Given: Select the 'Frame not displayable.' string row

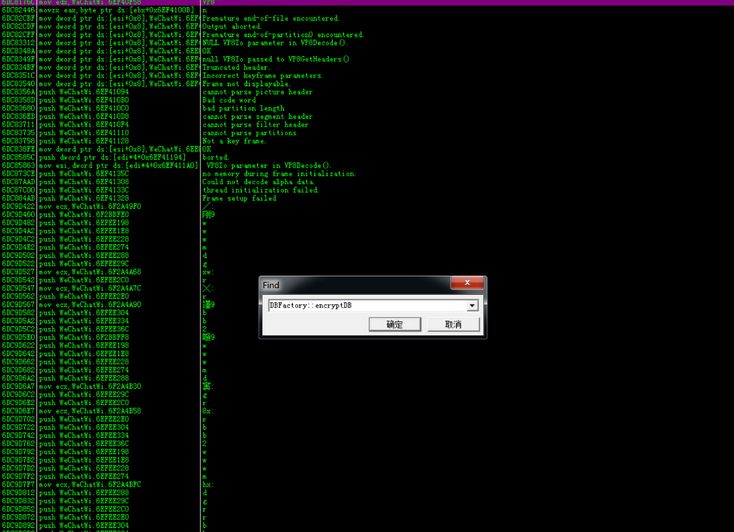Looking at the screenshot, I should tap(367, 84).
